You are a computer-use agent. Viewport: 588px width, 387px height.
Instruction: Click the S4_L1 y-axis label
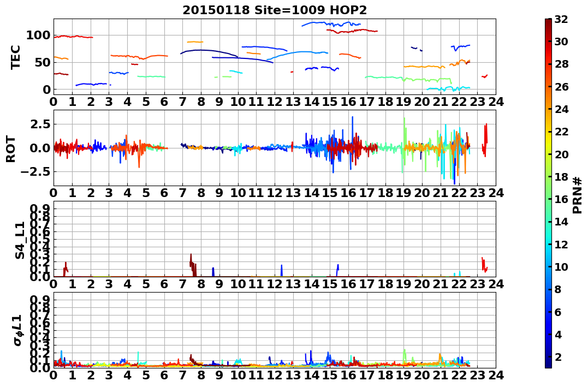coord(20,240)
